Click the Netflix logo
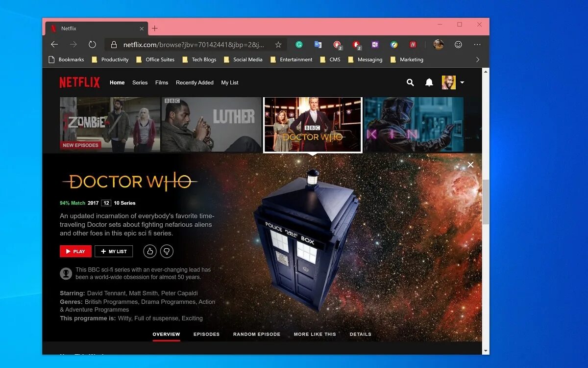 point(79,82)
